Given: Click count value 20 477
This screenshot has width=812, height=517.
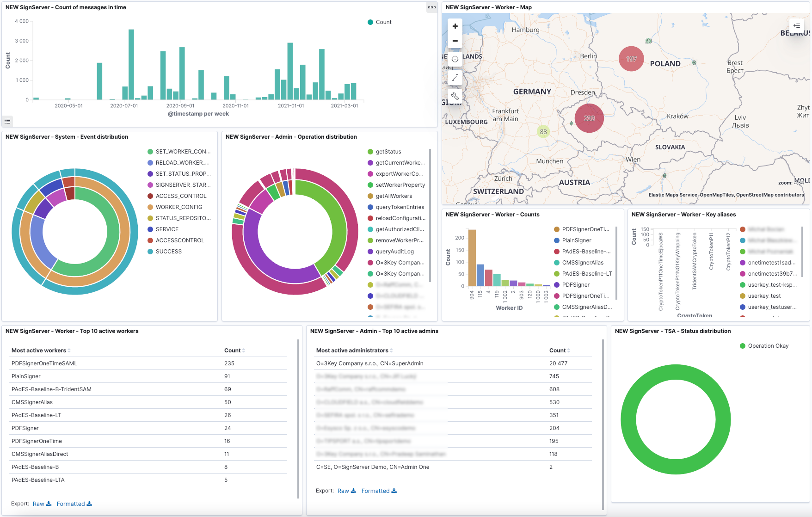Looking at the screenshot, I should click(x=558, y=363).
